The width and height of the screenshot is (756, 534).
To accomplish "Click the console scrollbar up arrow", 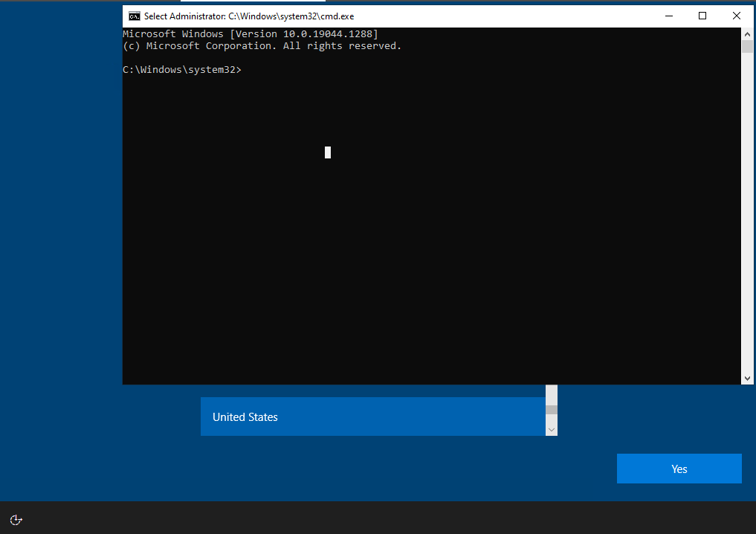I will (x=747, y=34).
